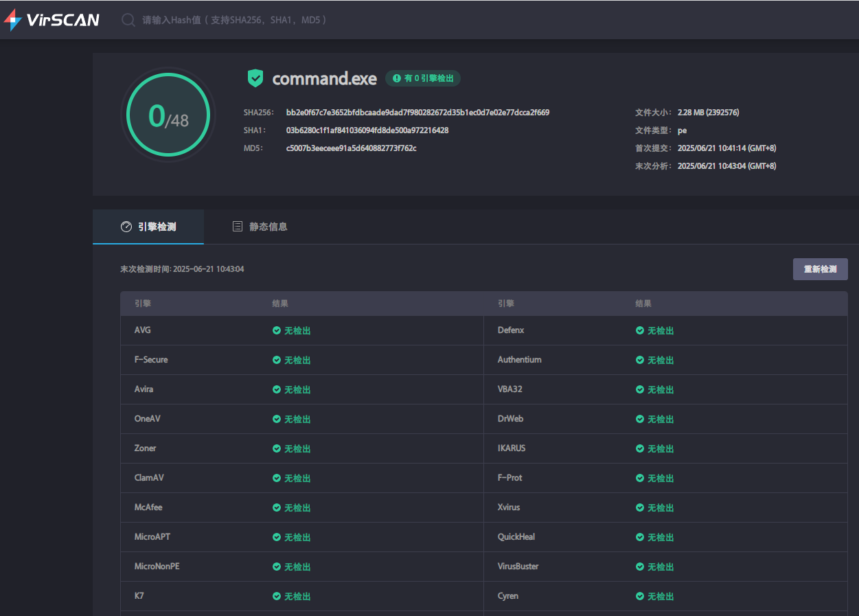Click the green check icon for OneAV

click(277, 419)
